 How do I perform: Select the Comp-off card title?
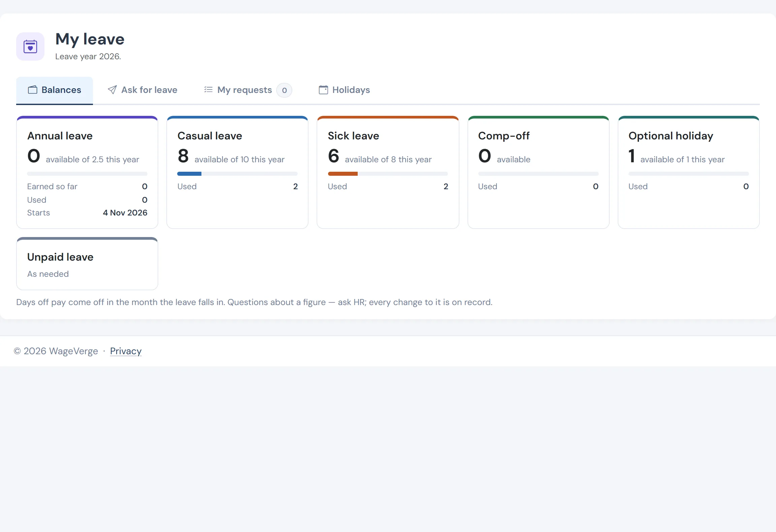tap(504, 136)
